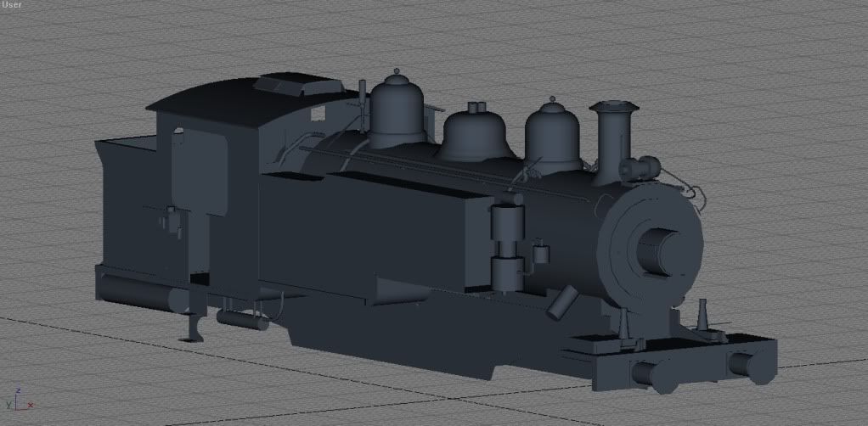Select the vertical air pump beside the tank

click(508, 241)
